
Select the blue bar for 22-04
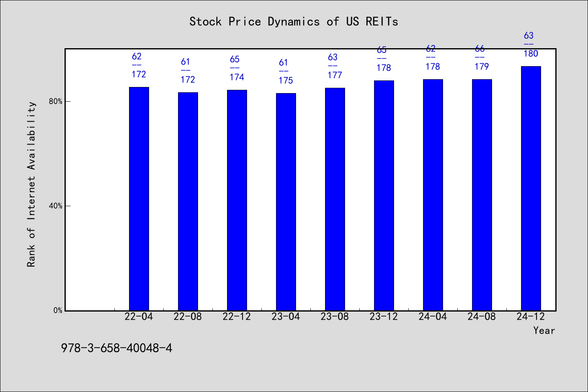[139, 199]
